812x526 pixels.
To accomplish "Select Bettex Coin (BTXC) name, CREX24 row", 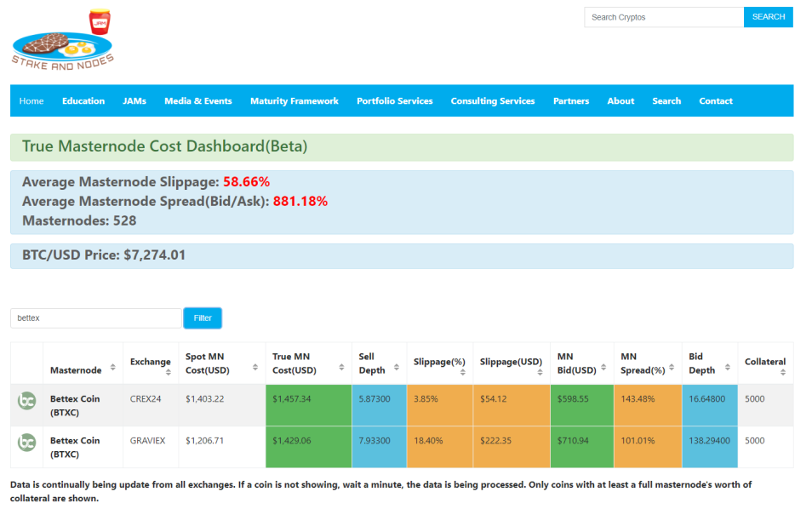I will [75, 405].
